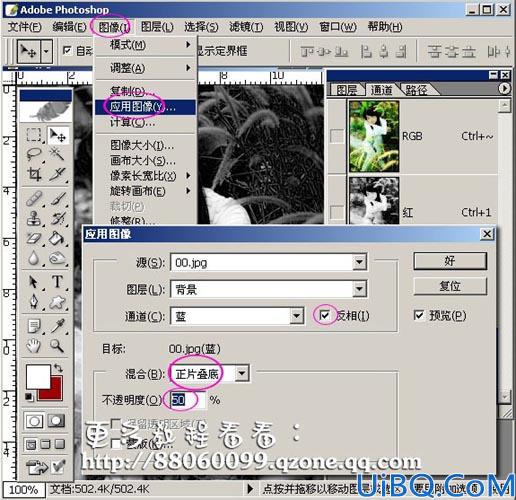516x500 pixels.
Task: Select the Notes tool
Action: pyautogui.click(x=34, y=326)
